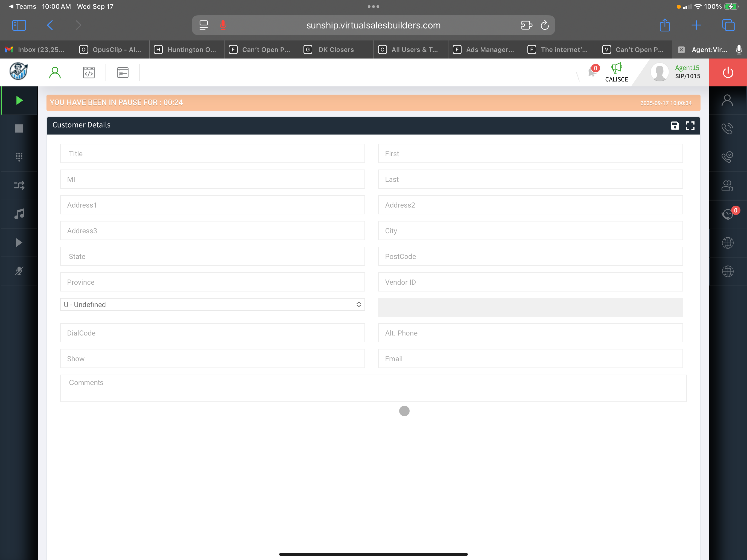Toggle the muted microphone icon in sidebar
This screenshot has height=560, width=747.
coord(19,271)
